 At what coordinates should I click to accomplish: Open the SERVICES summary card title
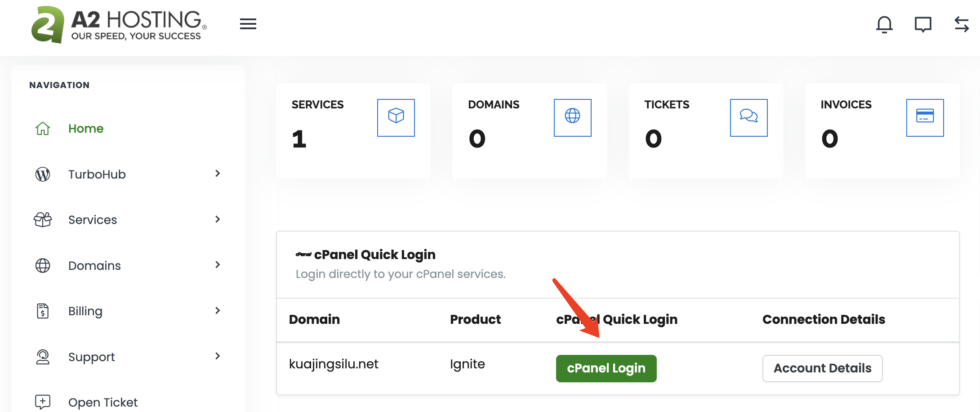317,105
